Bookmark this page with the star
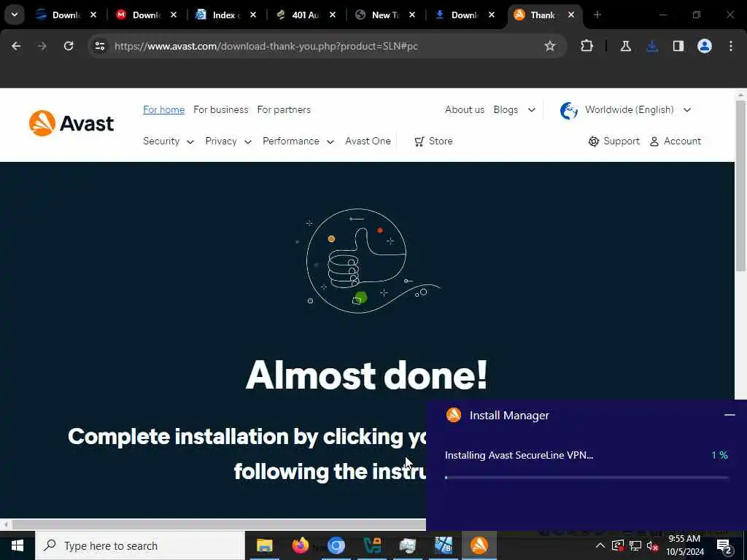This screenshot has width=747, height=560. 550,46
